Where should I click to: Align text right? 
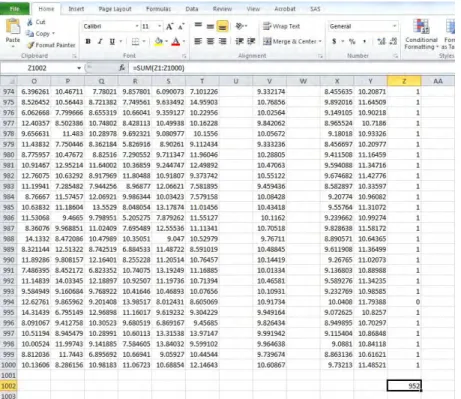[x=222, y=41]
